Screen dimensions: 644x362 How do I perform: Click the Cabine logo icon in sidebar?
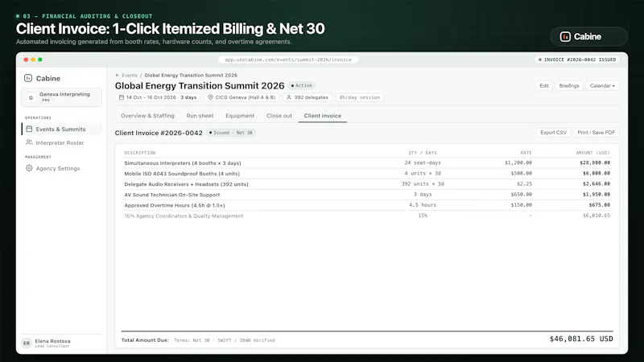pos(28,78)
